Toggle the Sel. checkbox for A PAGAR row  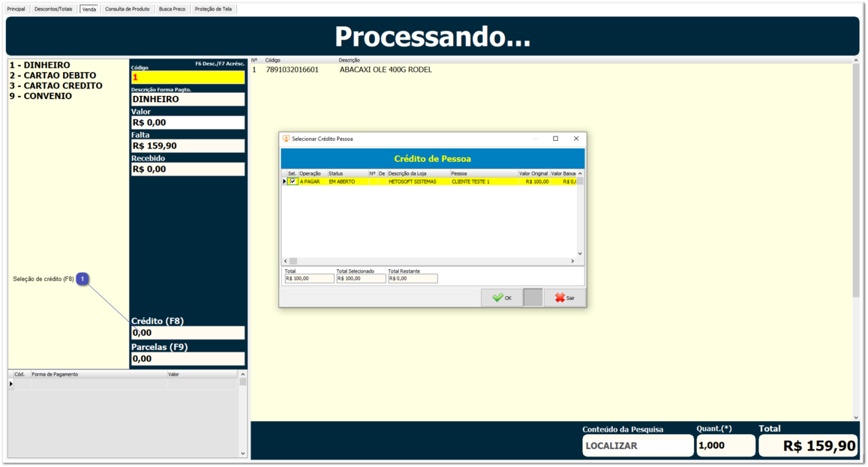point(293,181)
